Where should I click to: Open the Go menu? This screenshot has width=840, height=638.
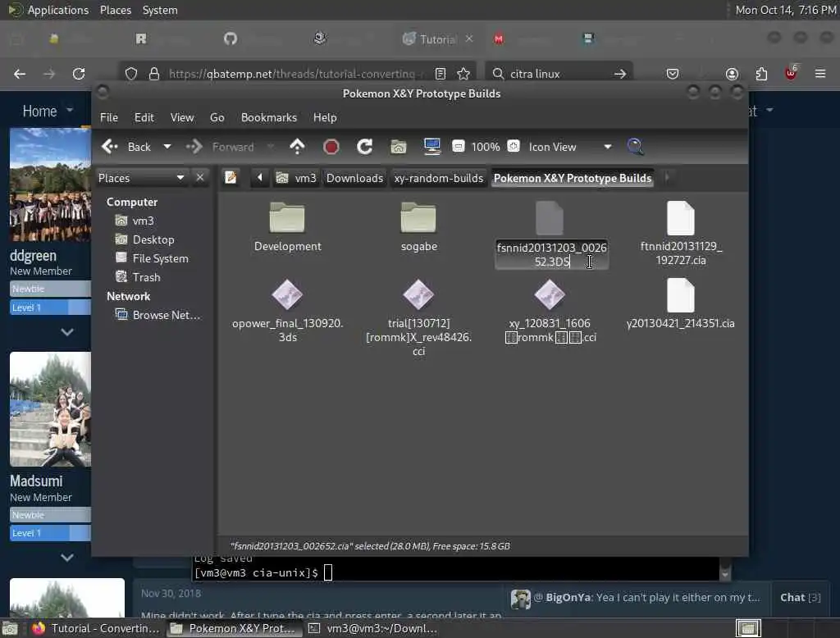click(217, 117)
